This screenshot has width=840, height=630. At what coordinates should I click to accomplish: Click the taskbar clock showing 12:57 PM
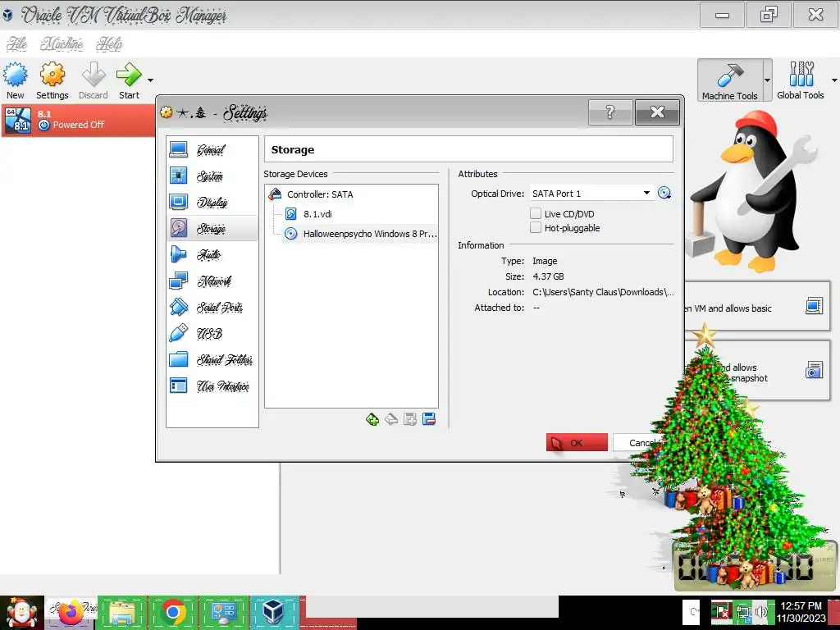click(x=801, y=612)
